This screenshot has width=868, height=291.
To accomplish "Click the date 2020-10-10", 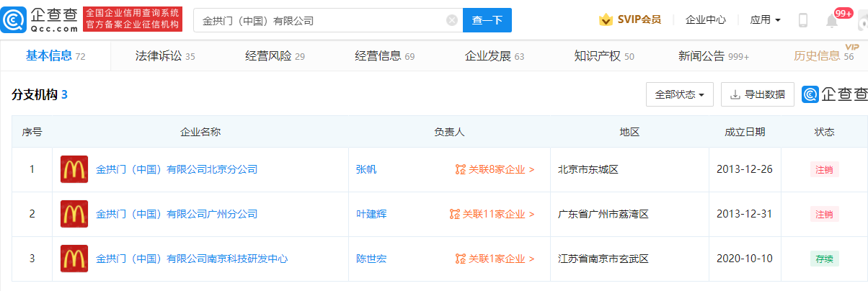I will click(x=745, y=259).
